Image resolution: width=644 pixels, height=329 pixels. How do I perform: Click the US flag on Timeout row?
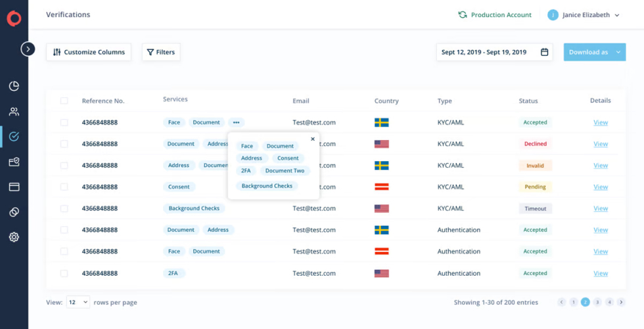click(382, 209)
